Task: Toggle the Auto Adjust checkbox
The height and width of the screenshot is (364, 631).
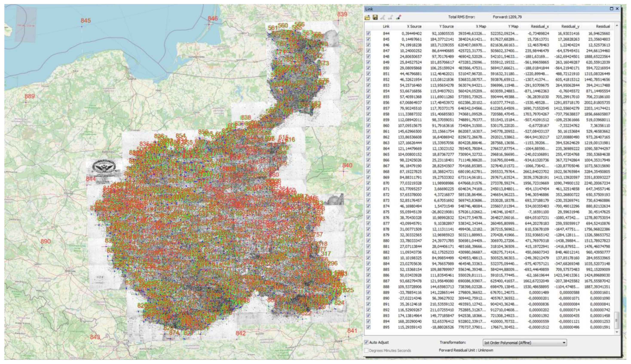Action: point(366,342)
